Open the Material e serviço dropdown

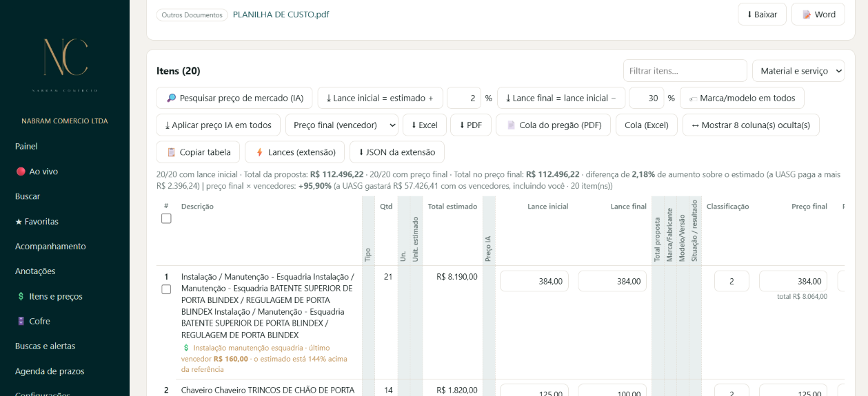(798, 71)
